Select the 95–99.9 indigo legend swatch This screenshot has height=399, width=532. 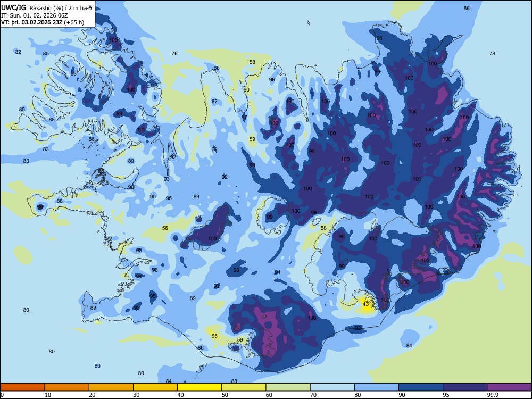[x=465, y=387]
